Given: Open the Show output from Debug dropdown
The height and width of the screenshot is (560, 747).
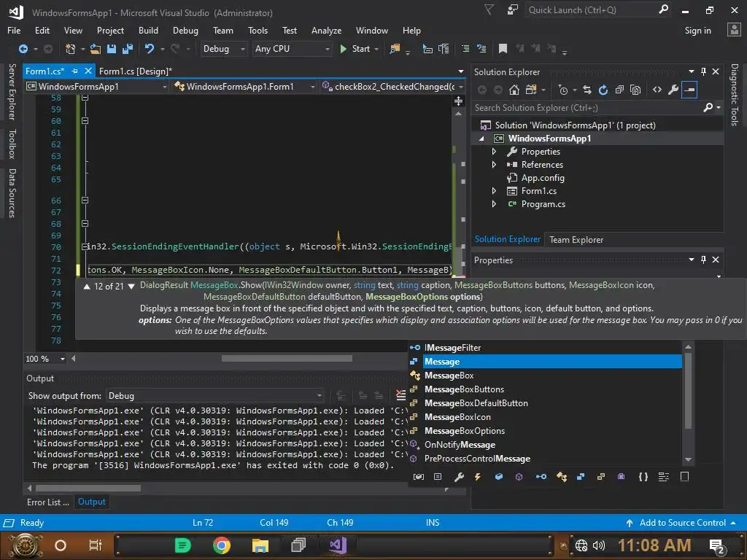Looking at the screenshot, I should pyautogui.click(x=215, y=396).
